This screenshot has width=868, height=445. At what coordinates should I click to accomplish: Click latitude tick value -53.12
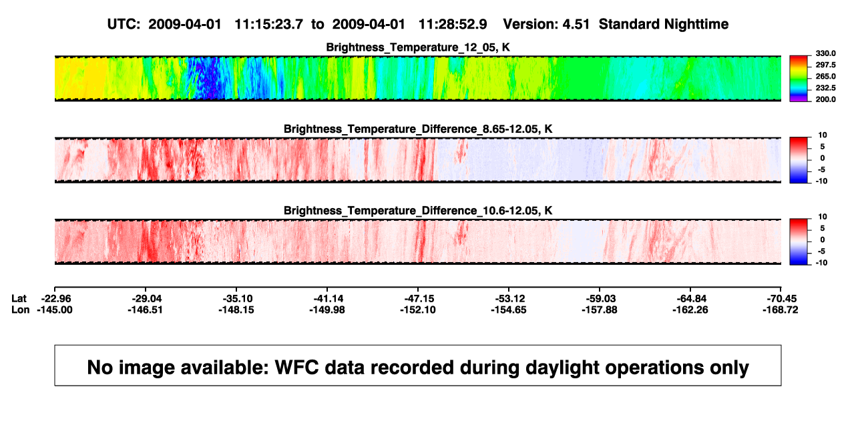(x=509, y=298)
